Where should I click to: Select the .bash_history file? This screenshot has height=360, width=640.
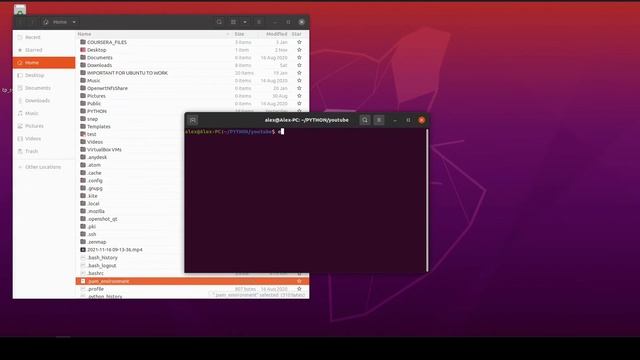point(102,258)
